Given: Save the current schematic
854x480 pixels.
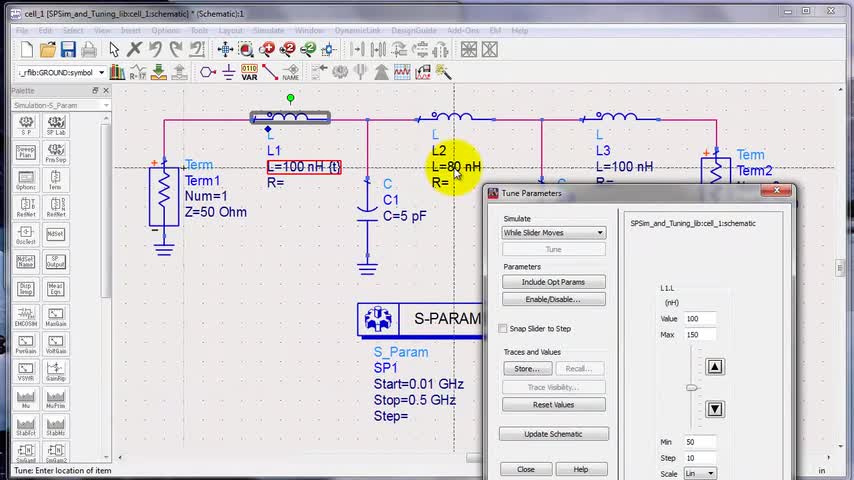Looking at the screenshot, I should [68, 50].
